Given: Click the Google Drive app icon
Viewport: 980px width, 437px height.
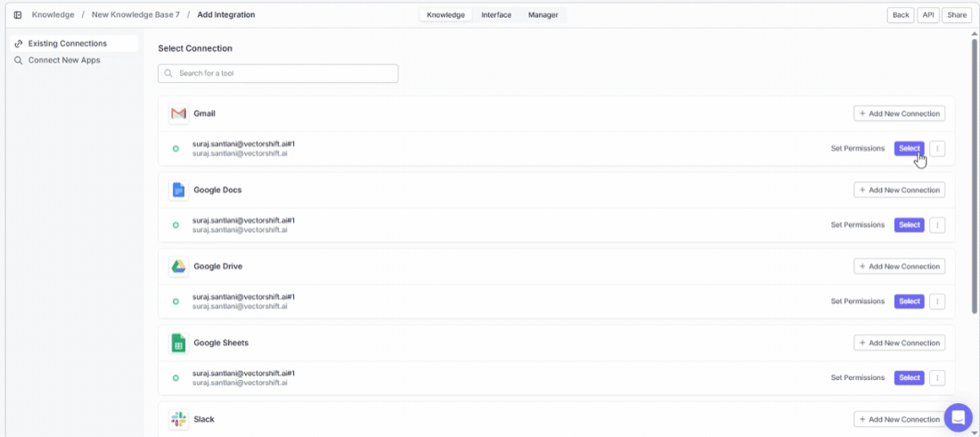Looking at the screenshot, I should (x=179, y=267).
